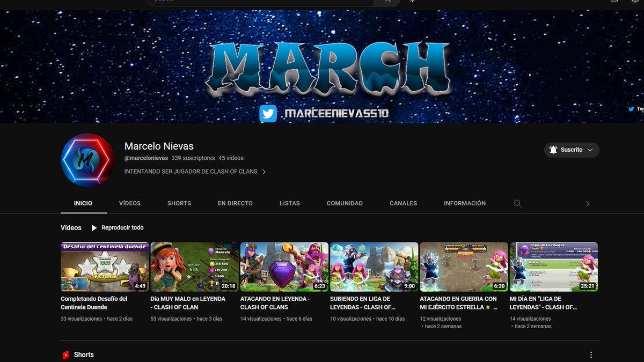Image resolution: width=644 pixels, height=362 pixels.
Task: Click the Twitter bird icon in banner
Action: point(268,114)
